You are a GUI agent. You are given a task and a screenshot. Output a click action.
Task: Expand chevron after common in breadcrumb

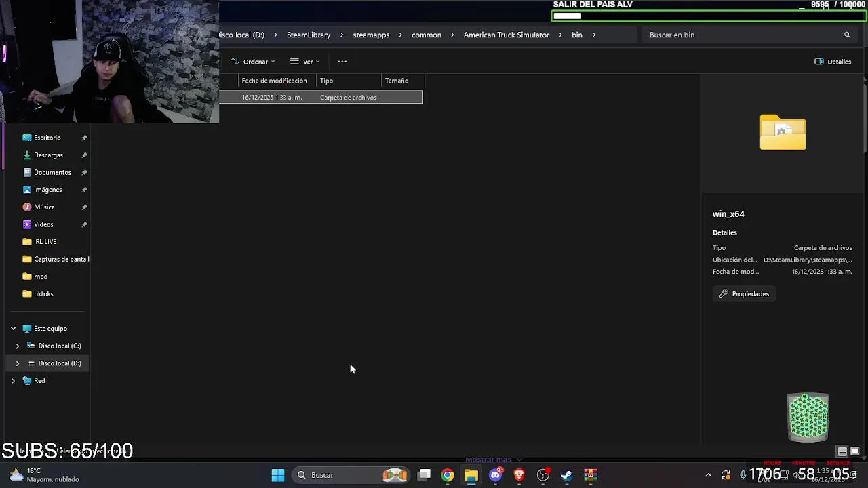coord(453,35)
